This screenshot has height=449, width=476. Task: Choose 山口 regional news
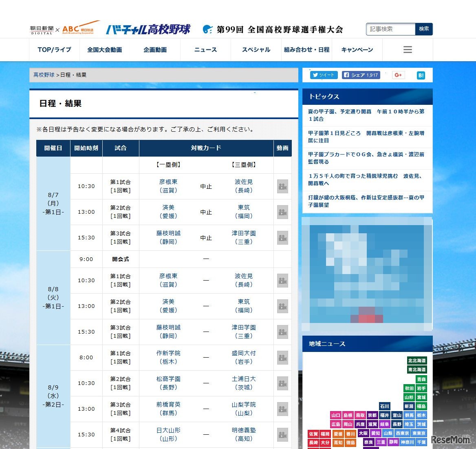pos(336,415)
